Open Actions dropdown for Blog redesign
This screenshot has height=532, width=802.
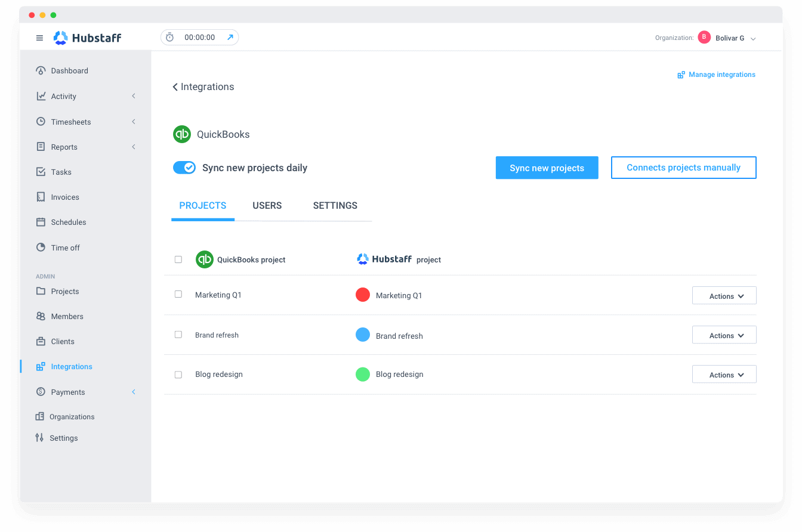point(724,375)
